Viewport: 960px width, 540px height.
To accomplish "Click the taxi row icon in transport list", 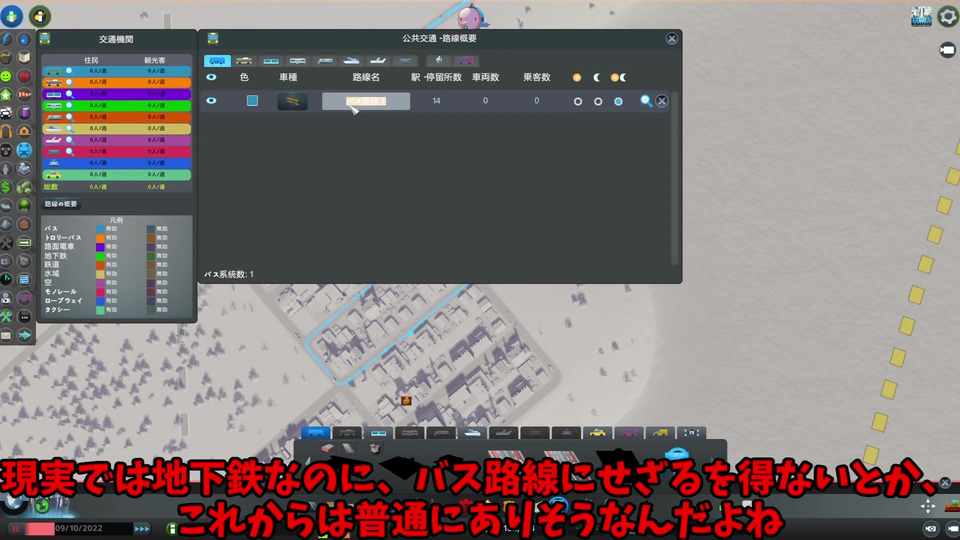I will pyautogui.click(x=54, y=174).
